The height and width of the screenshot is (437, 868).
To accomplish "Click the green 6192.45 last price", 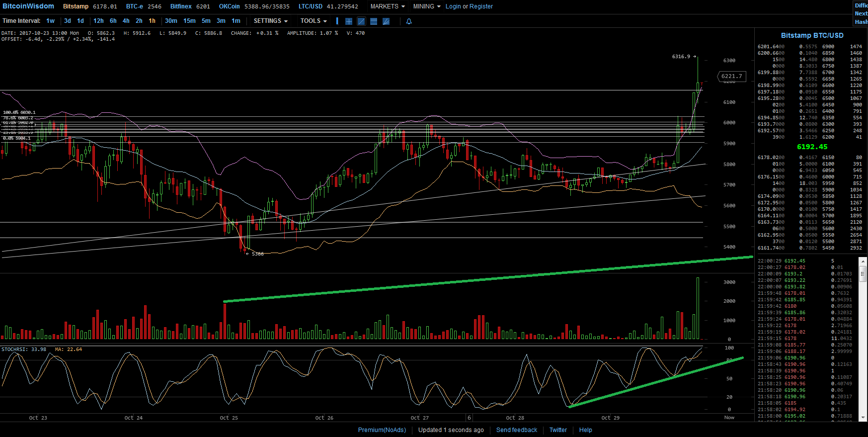I will (x=812, y=147).
